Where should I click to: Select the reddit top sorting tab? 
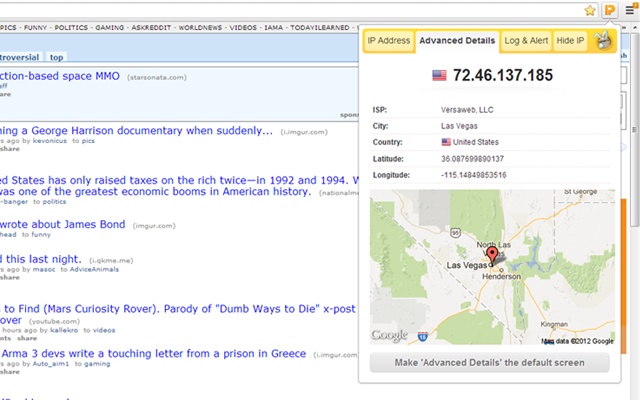click(56, 57)
